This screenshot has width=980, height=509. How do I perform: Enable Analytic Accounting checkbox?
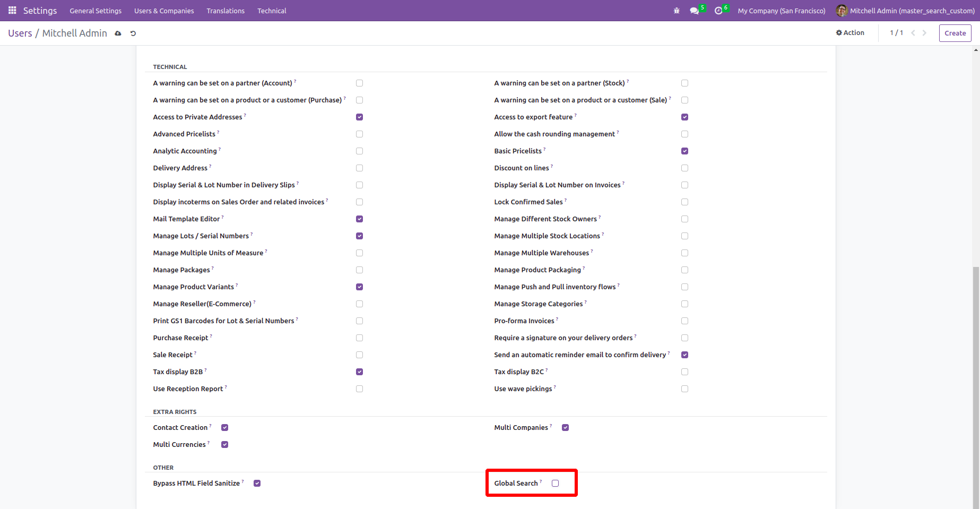pos(359,151)
